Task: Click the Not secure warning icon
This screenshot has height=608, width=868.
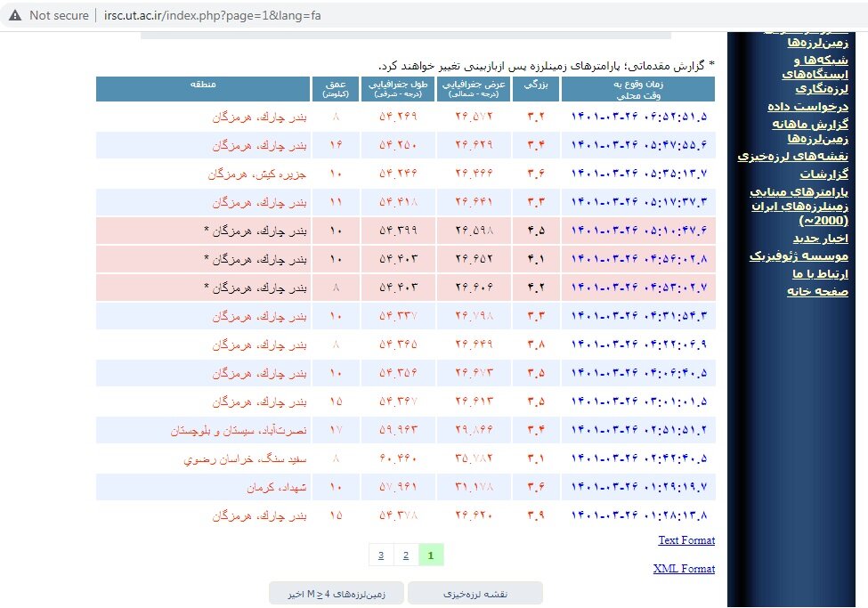Action: click(x=15, y=15)
